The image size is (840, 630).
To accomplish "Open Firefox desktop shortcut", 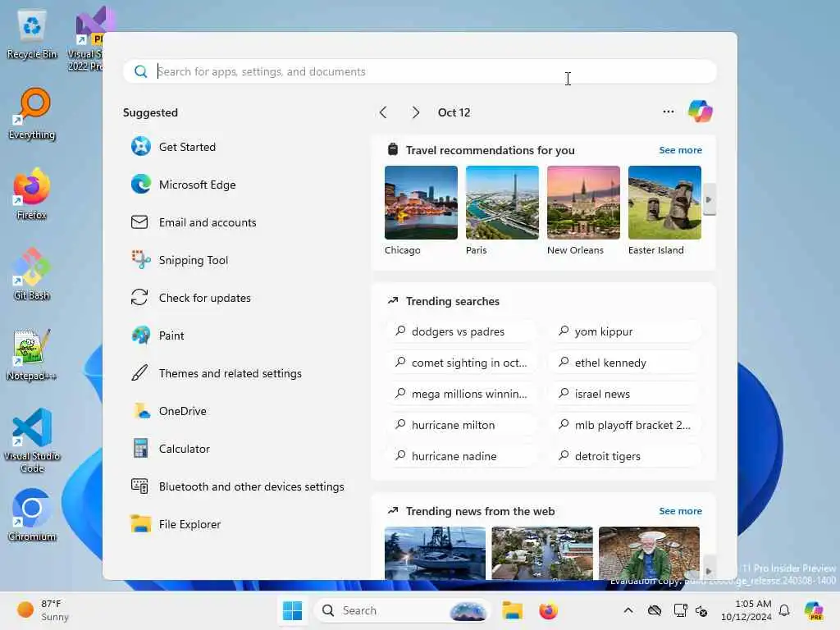I will (x=32, y=194).
